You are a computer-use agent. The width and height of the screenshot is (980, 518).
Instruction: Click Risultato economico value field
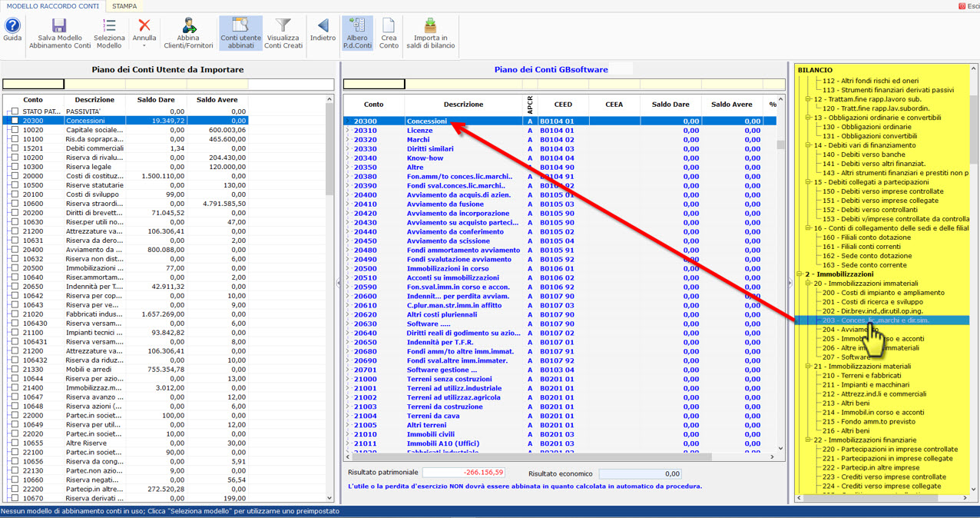click(x=641, y=474)
